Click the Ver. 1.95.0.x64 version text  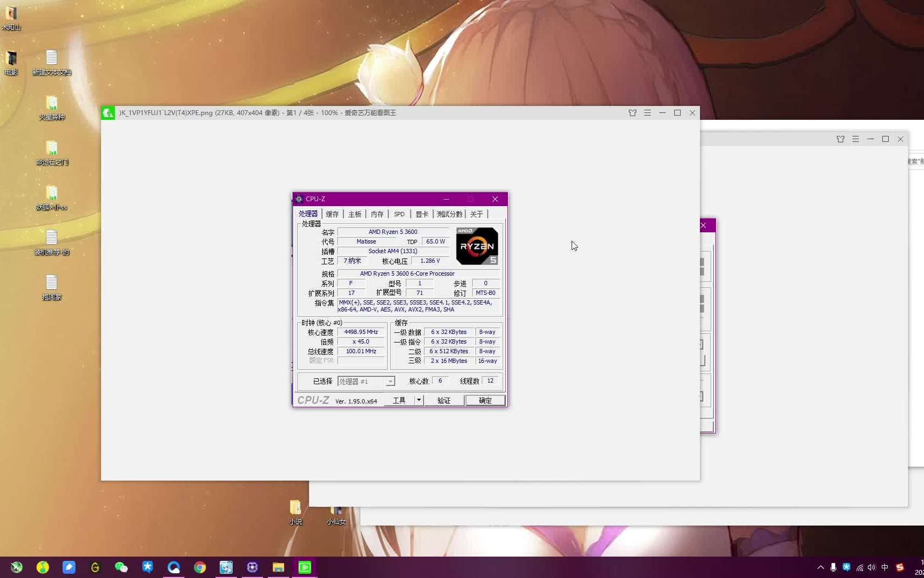[x=356, y=401]
